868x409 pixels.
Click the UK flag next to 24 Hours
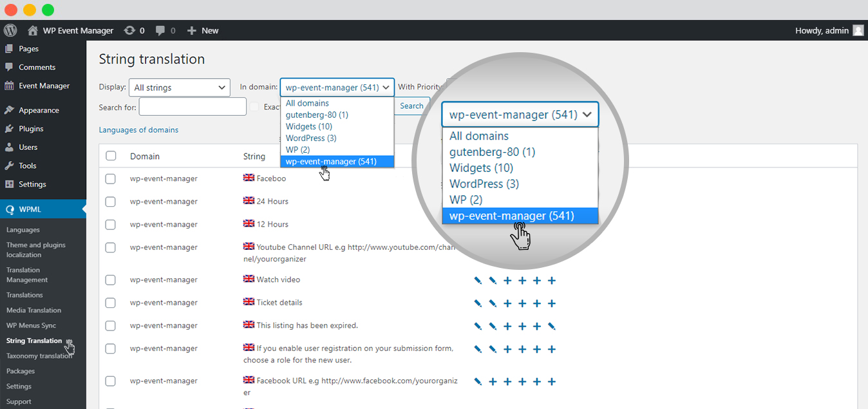point(249,200)
